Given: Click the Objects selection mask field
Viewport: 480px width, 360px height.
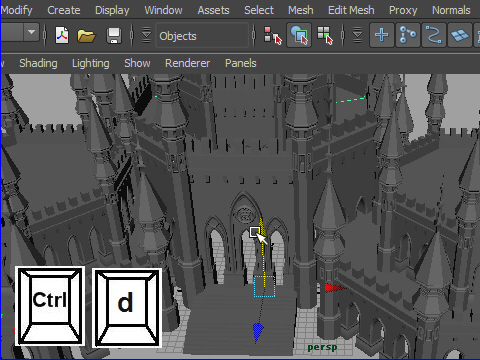Looking at the screenshot, I should pos(202,35).
